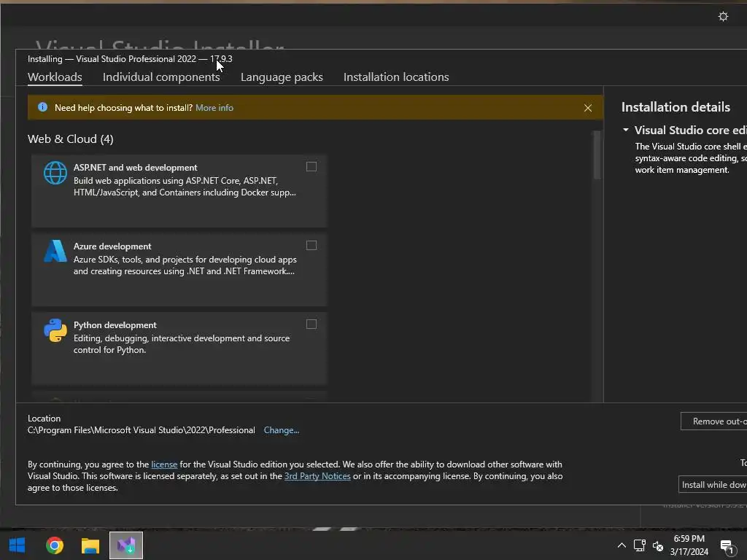Click the install path C:\Program Files text

pyautogui.click(x=141, y=430)
